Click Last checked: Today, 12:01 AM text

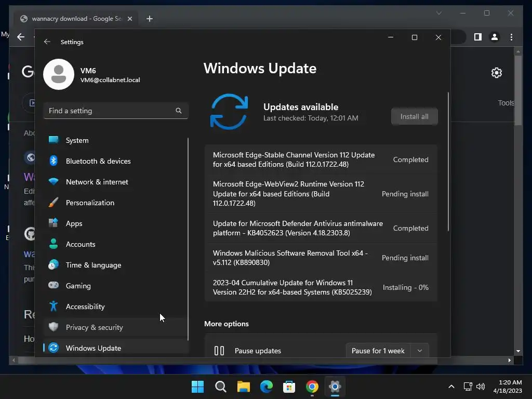311,118
